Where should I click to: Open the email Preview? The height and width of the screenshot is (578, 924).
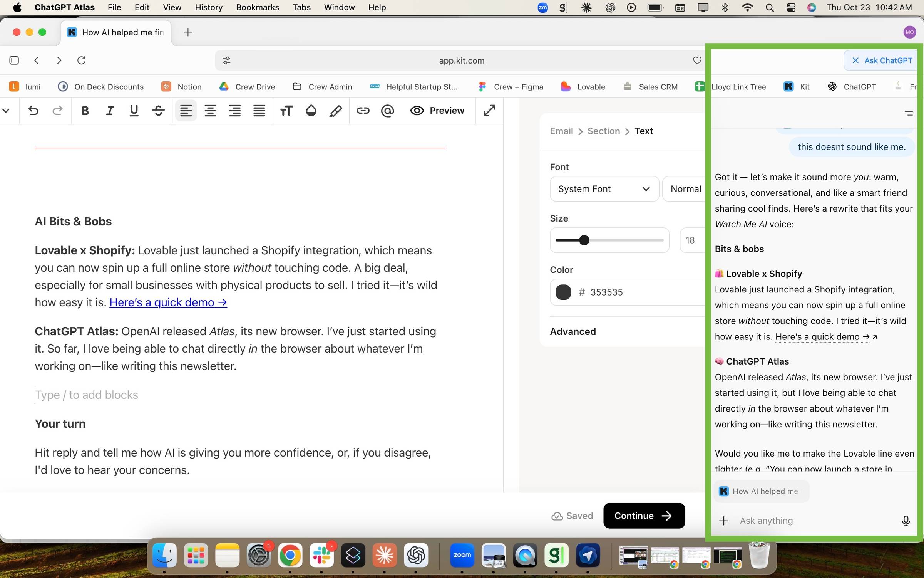tap(437, 111)
